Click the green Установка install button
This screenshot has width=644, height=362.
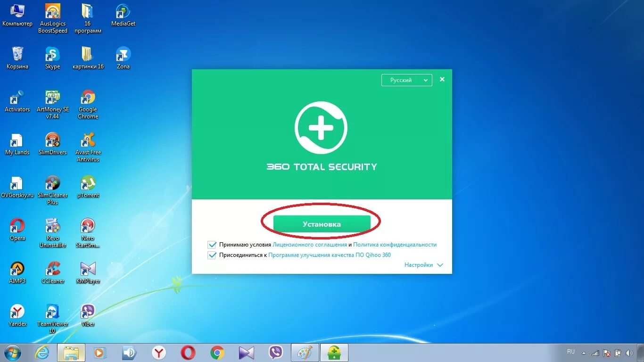point(322,224)
